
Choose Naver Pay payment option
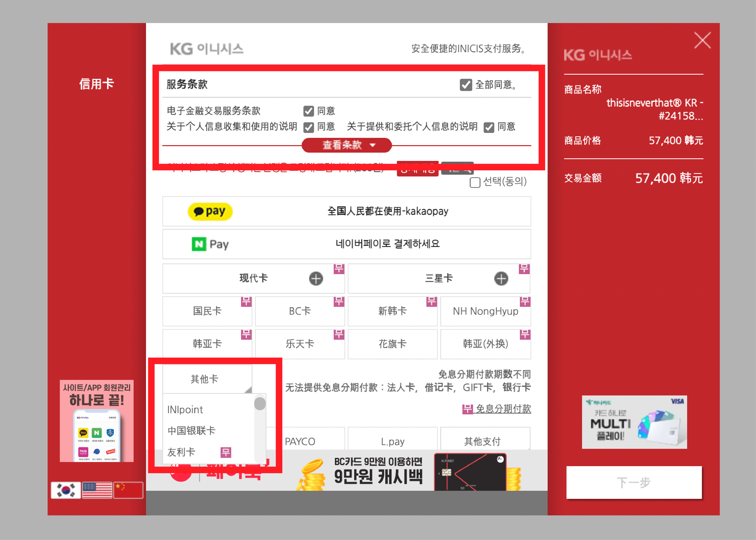pyautogui.click(x=347, y=244)
